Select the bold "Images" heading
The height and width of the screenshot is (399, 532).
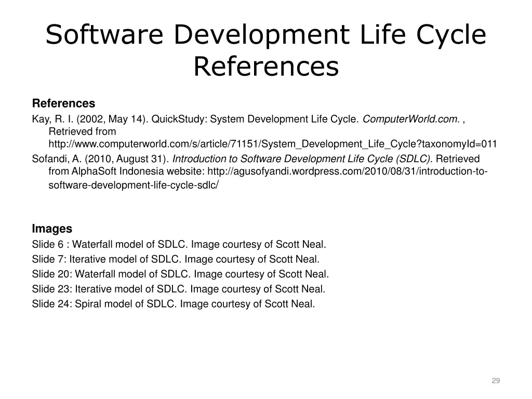pyautogui.click(x=52, y=229)
